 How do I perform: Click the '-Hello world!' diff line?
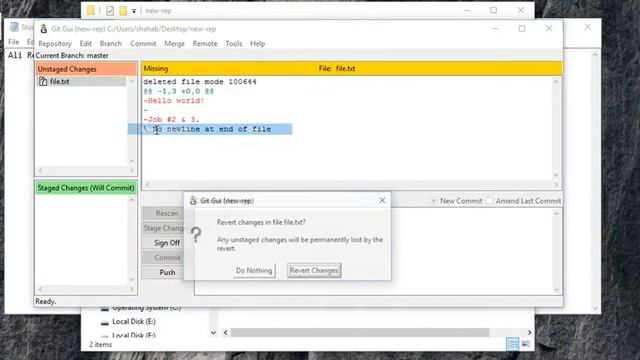tap(173, 100)
